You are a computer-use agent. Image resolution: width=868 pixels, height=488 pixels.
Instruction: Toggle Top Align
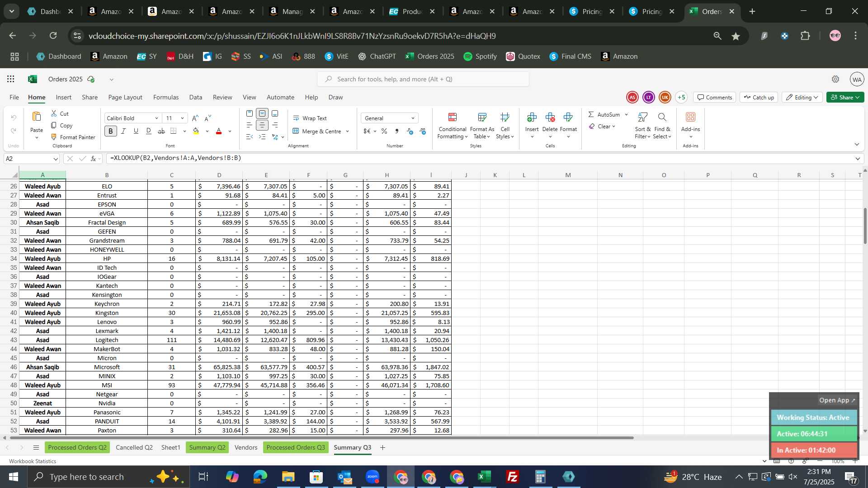click(250, 113)
